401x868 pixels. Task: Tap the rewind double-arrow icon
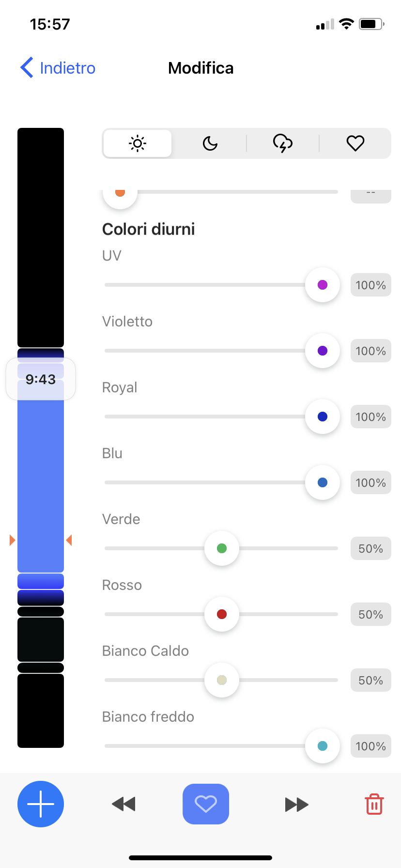pyautogui.click(x=123, y=805)
